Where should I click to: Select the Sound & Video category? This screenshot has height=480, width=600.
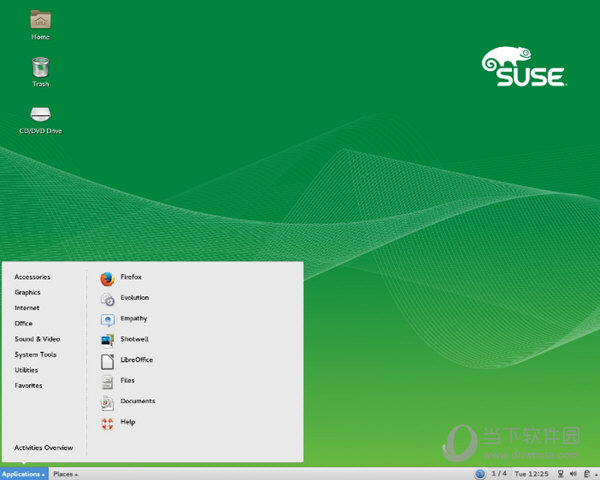(x=37, y=339)
